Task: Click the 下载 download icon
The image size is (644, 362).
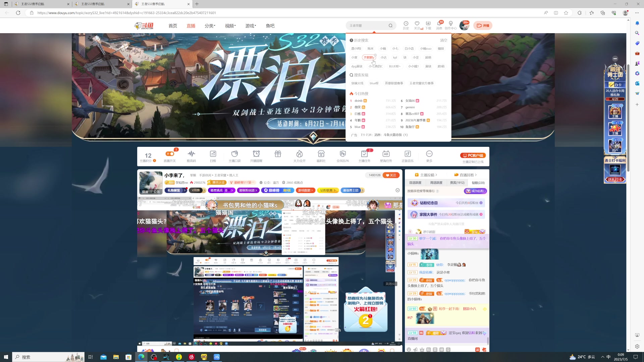Action: pyautogui.click(x=428, y=24)
